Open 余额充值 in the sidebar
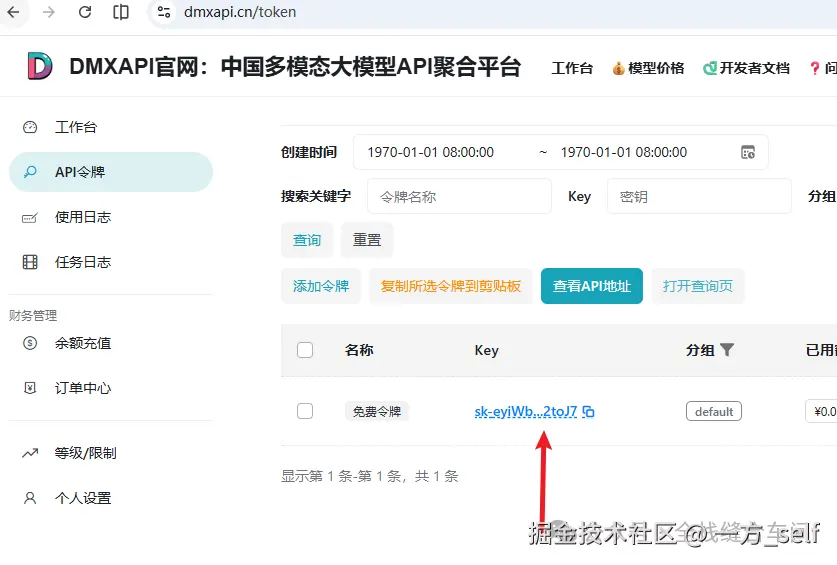 pos(83,343)
